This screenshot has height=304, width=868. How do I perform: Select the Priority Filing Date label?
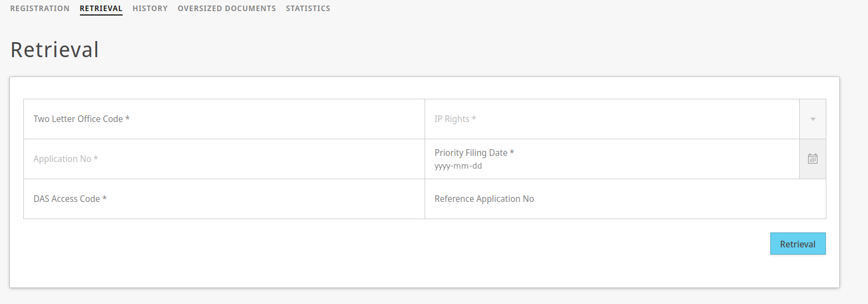(x=471, y=153)
